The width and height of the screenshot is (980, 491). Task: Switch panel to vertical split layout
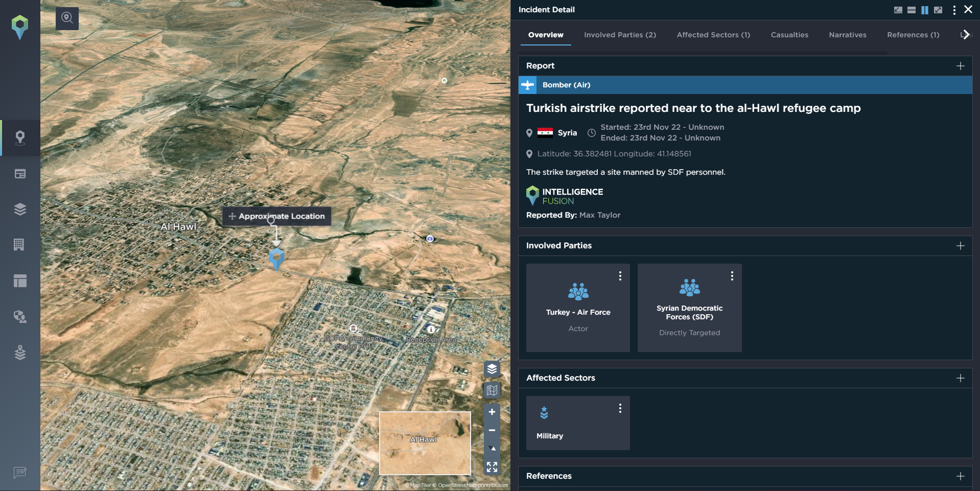925,10
